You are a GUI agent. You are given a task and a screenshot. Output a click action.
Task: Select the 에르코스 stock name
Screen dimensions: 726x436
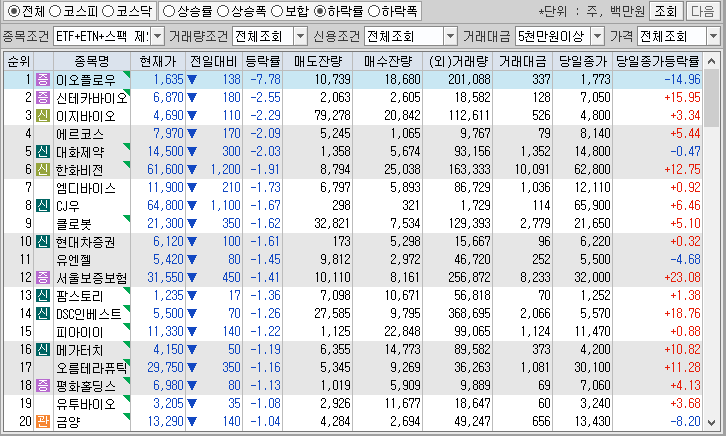pos(80,134)
